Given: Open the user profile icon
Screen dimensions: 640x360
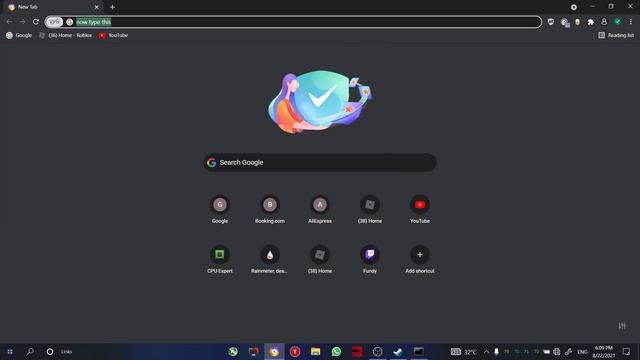Looking at the screenshot, I should [604, 22].
